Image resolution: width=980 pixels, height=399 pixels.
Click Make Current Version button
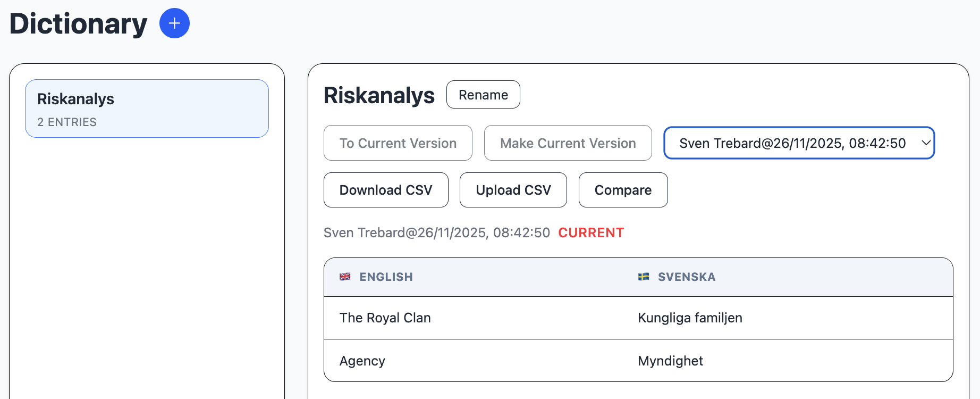568,143
